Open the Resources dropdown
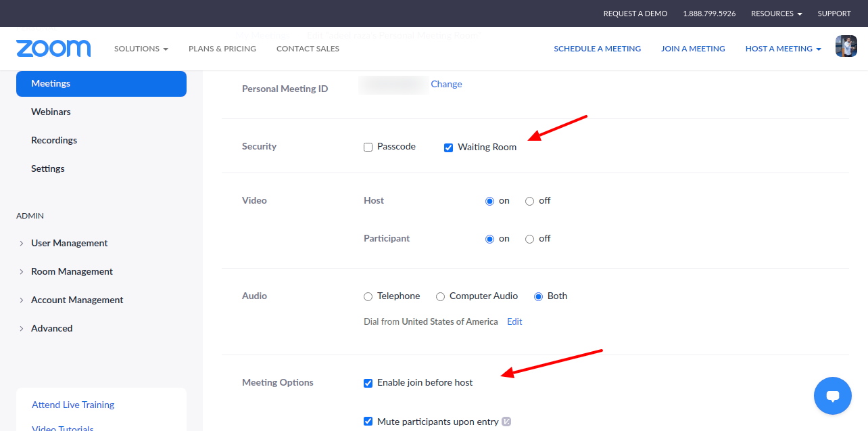868x431 pixels. tap(777, 14)
